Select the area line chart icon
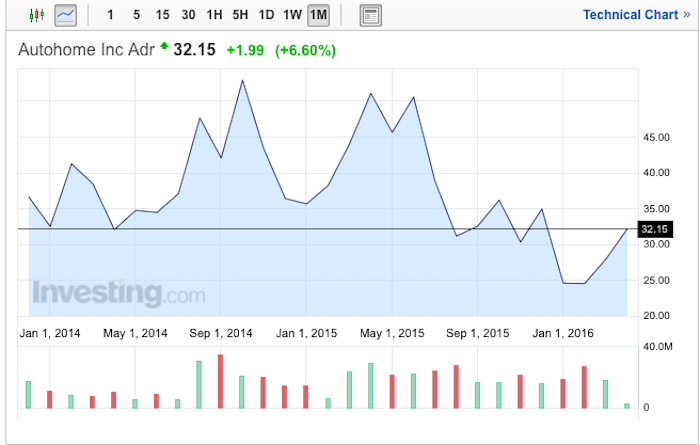This screenshot has width=700, height=445. pyautogui.click(x=66, y=15)
